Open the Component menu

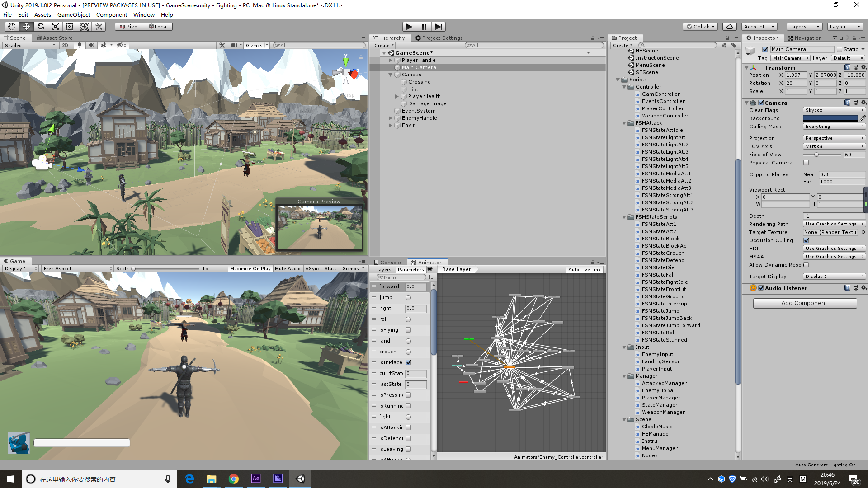click(x=111, y=15)
